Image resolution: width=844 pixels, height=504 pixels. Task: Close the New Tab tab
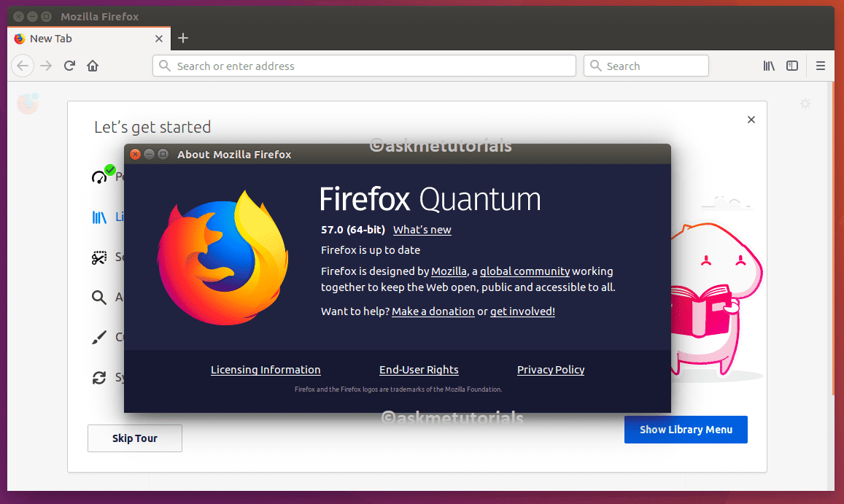[159, 39]
